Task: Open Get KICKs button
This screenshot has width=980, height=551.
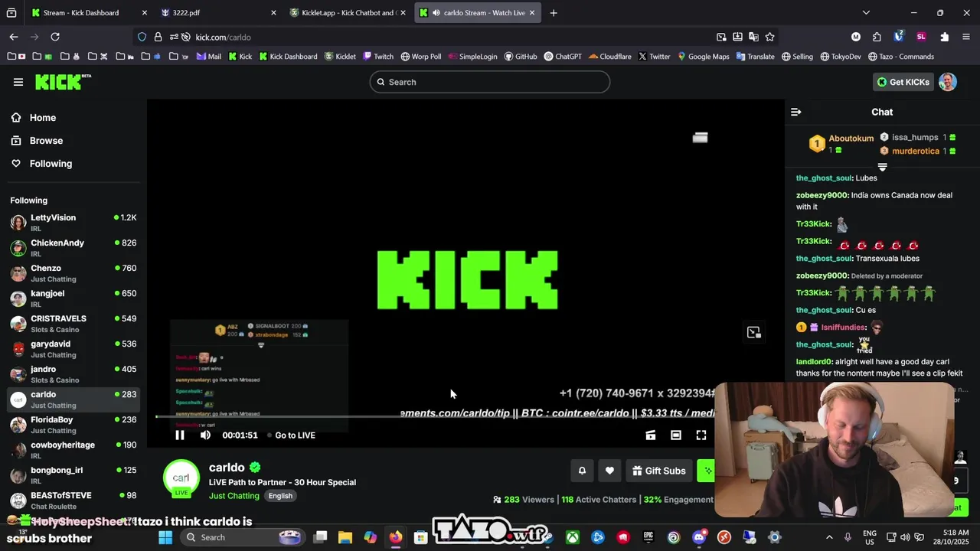Action: (x=903, y=82)
